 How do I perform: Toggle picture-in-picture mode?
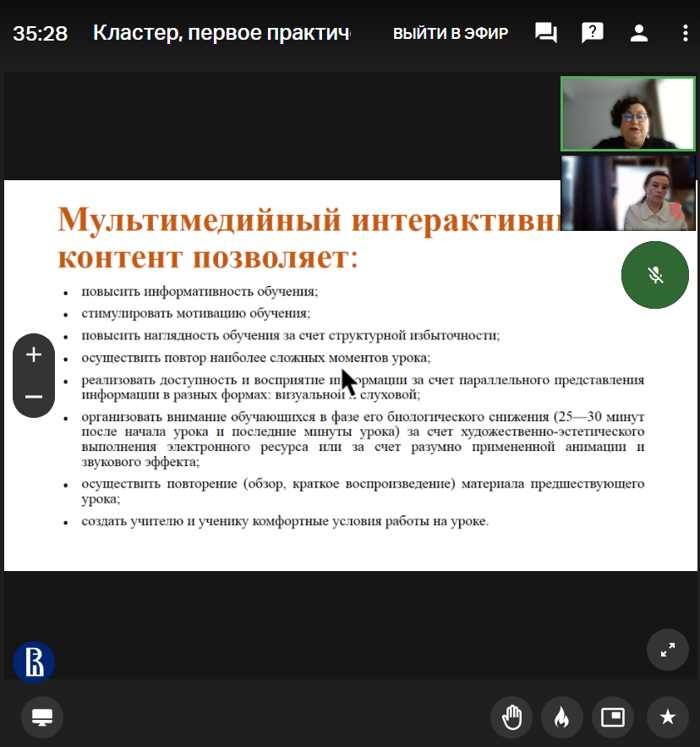612,717
